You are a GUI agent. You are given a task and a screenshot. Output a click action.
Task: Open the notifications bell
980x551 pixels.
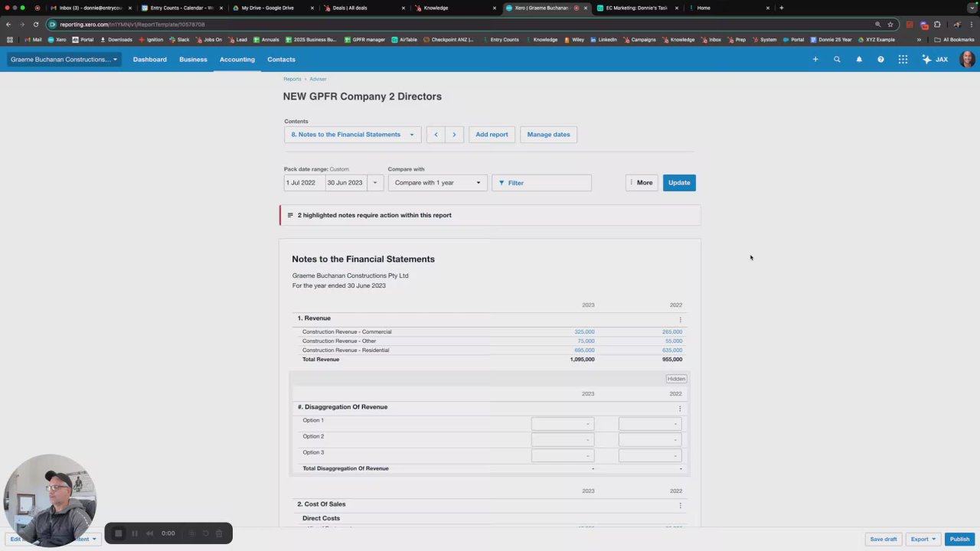click(x=859, y=59)
